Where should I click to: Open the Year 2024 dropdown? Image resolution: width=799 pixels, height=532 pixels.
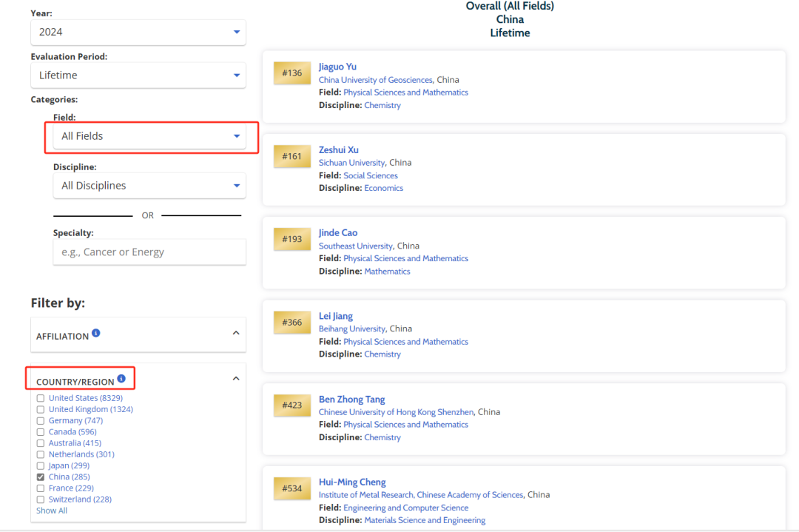coord(138,32)
